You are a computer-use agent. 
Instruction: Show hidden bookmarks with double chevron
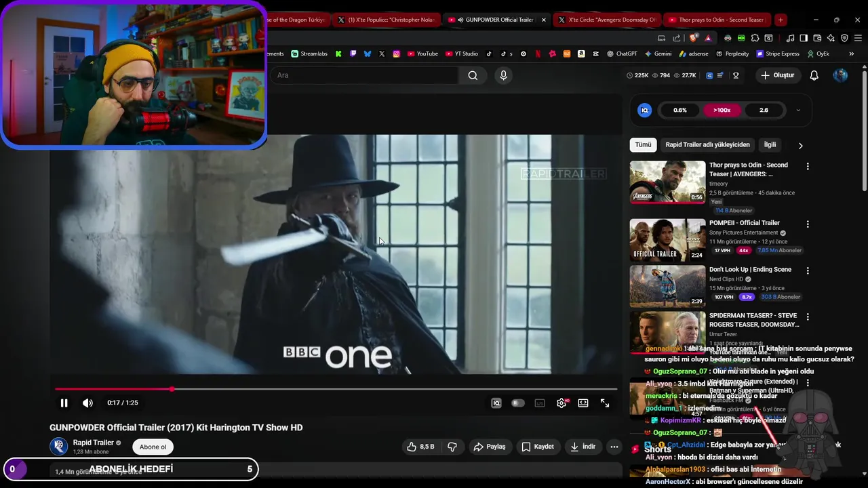851,54
